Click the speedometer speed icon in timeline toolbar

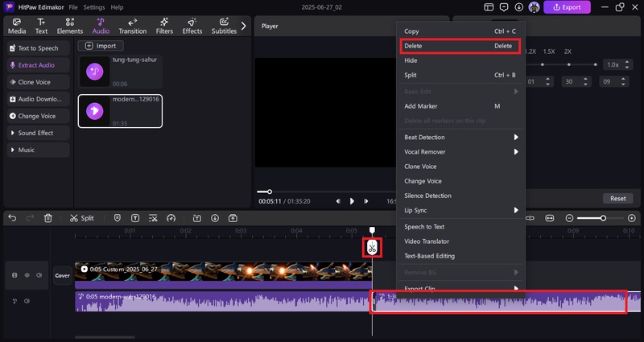tap(171, 218)
